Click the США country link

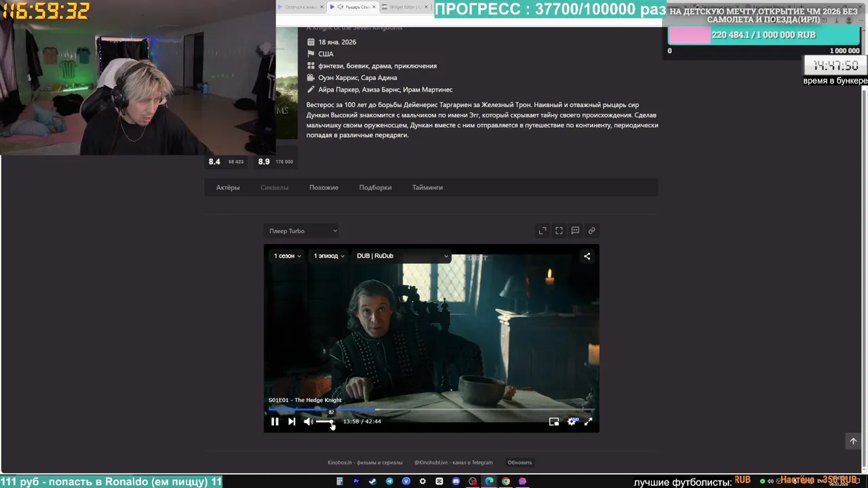click(325, 54)
